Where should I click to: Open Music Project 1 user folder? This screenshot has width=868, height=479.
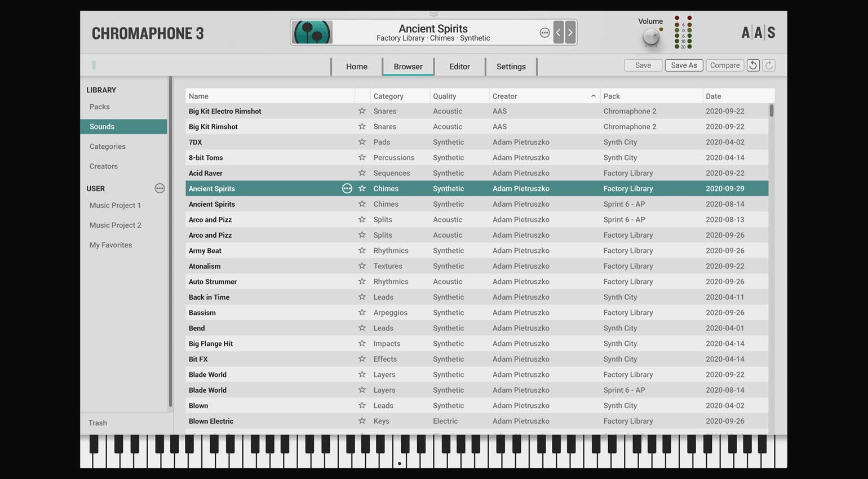coord(123,205)
